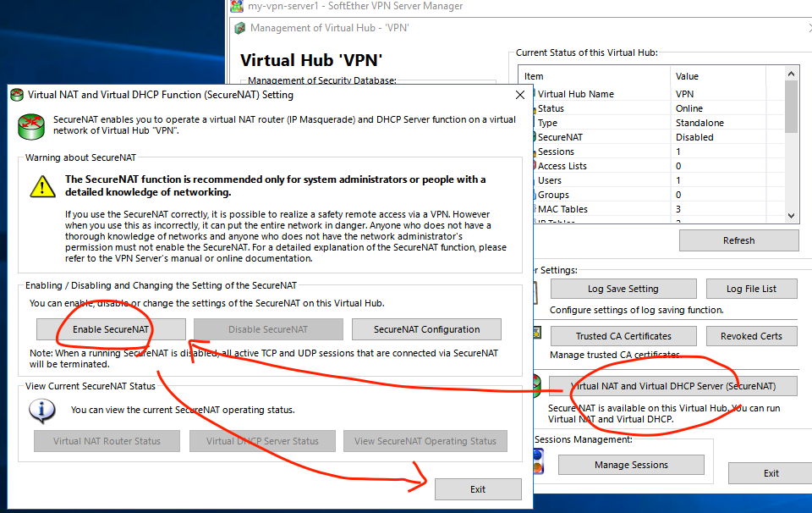The image size is (812, 513).
Task: Click the Standalone value in Type row
Action: (700, 123)
